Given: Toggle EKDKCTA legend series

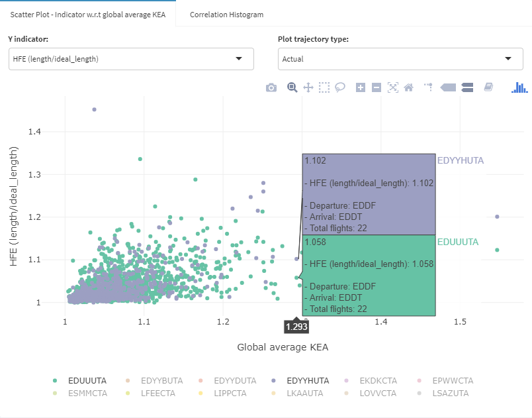Looking at the screenshot, I should 371,381.
